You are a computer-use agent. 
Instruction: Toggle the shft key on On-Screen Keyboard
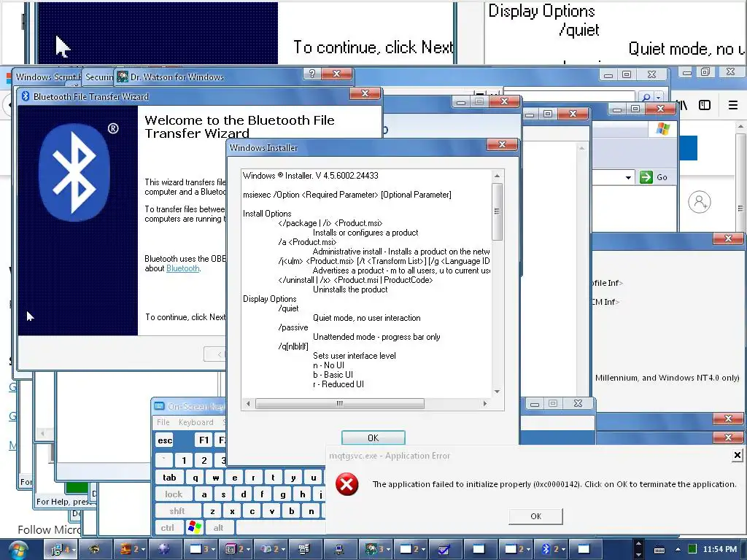[177, 511]
